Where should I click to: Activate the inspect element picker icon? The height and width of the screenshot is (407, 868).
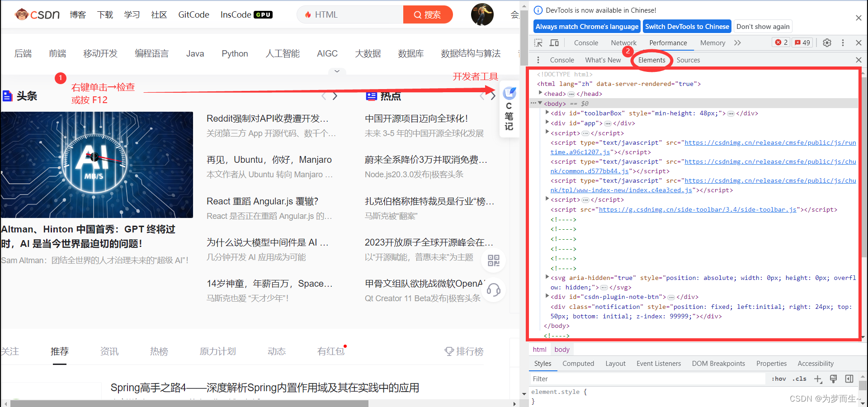[538, 43]
